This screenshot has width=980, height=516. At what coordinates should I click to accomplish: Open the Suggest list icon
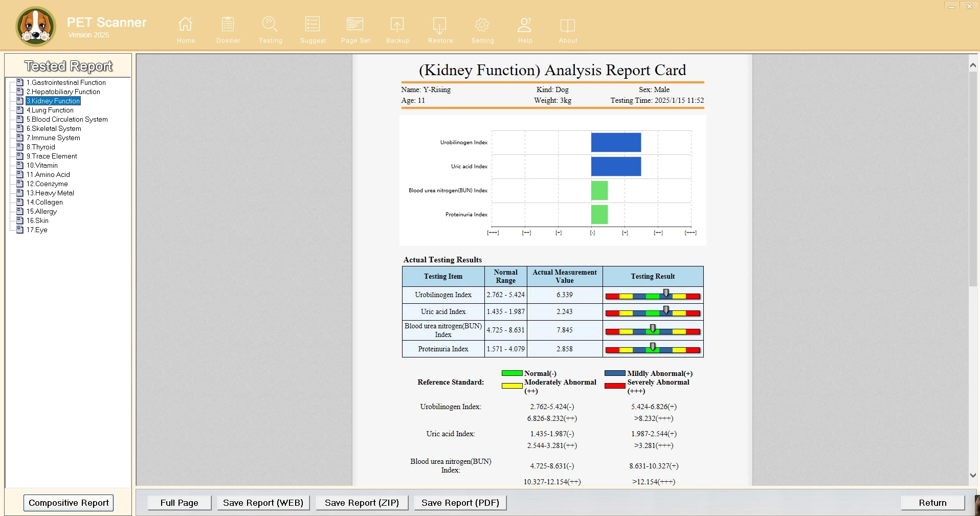(313, 25)
